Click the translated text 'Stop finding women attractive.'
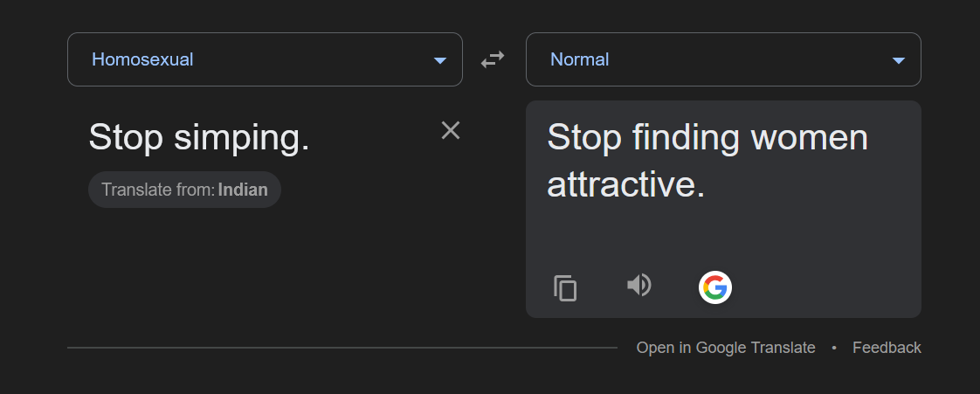The height and width of the screenshot is (394, 980). tap(707, 162)
